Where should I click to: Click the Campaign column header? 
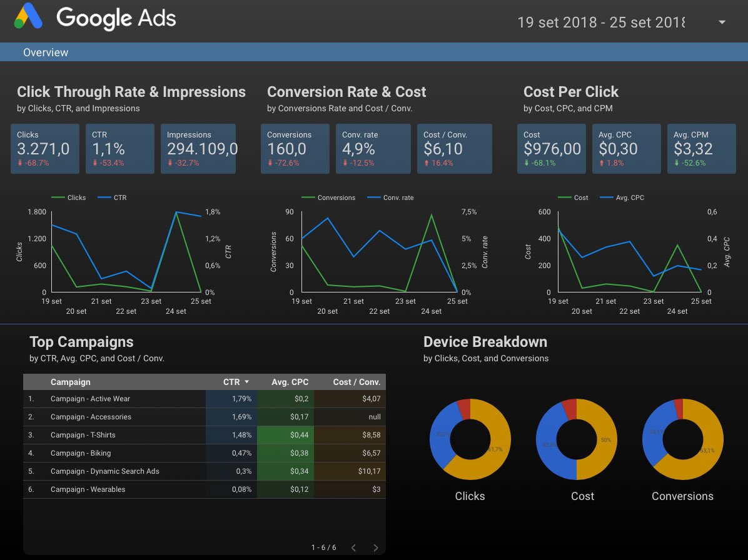coord(71,382)
